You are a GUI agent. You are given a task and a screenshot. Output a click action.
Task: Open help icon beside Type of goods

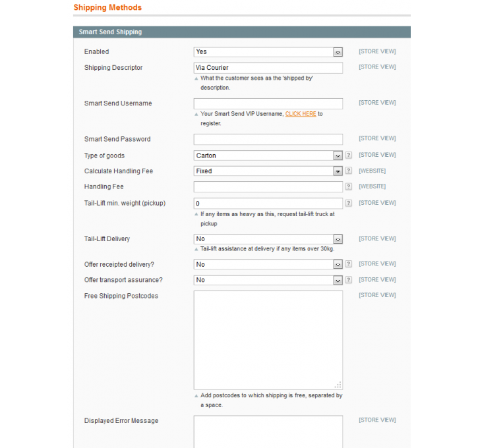348,155
